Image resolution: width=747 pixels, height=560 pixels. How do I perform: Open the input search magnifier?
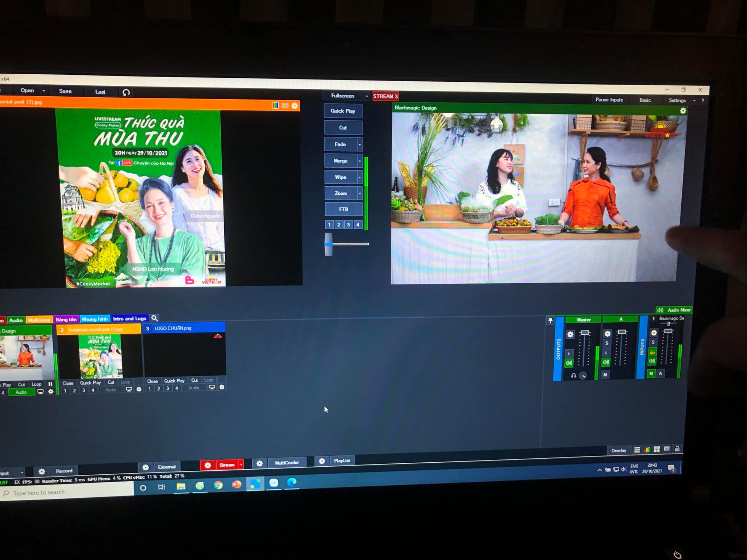[155, 318]
